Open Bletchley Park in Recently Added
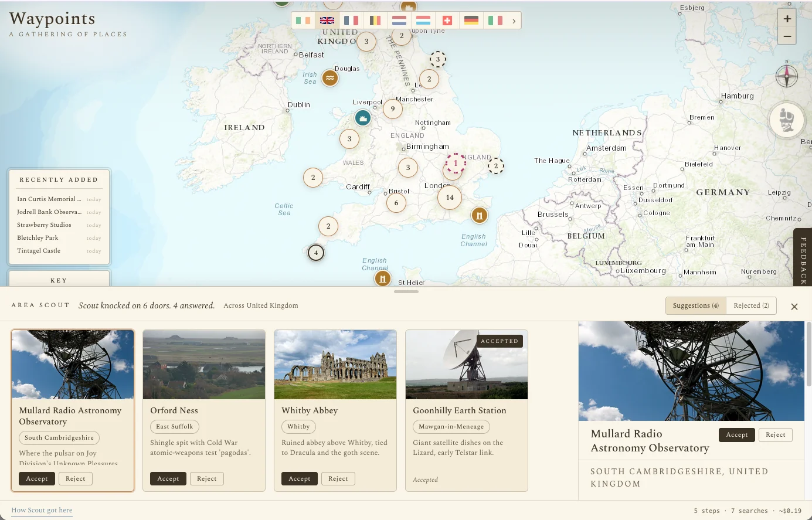The width and height of the screenshot is (812, 520). point(59,238)
